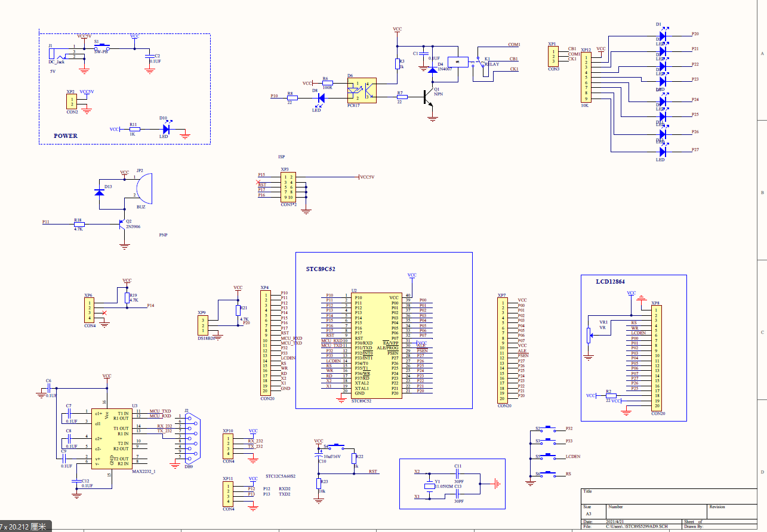Click the ISP label above XP3
This screenshot has width=767, height=532.
click(x=282, y=157)
